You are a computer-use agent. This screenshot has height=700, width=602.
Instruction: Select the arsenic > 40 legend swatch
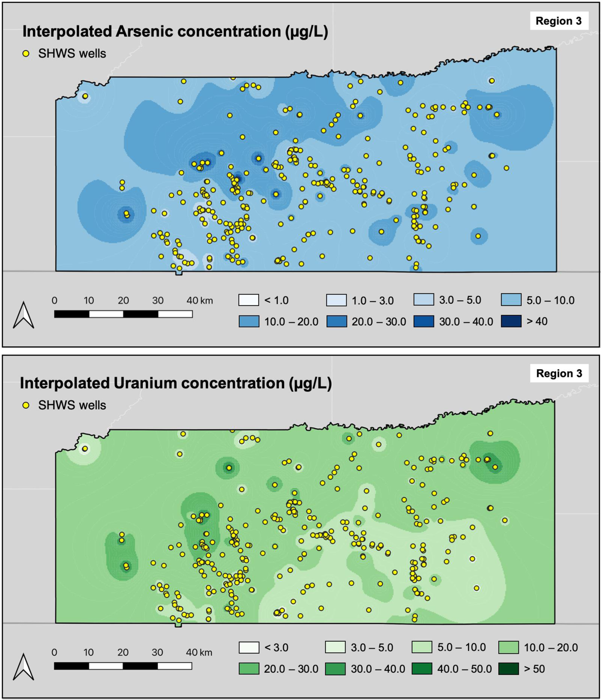tap(511, 321)
